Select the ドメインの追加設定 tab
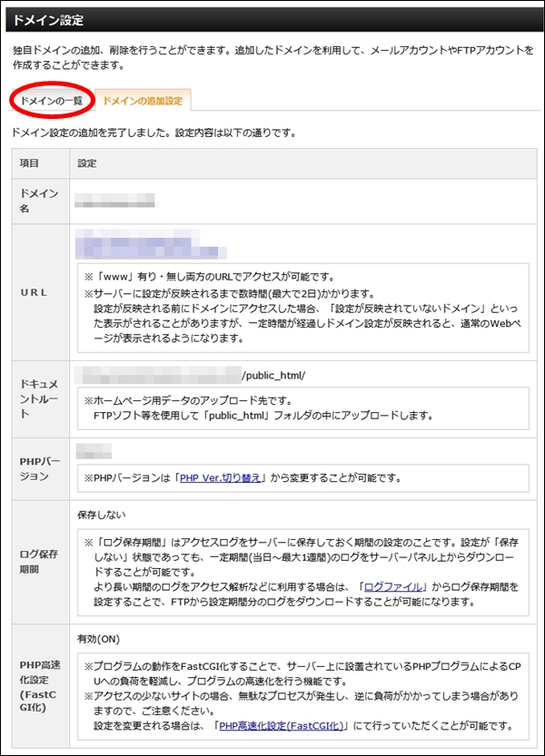545x756 pixels. click(x=143, y=101)
